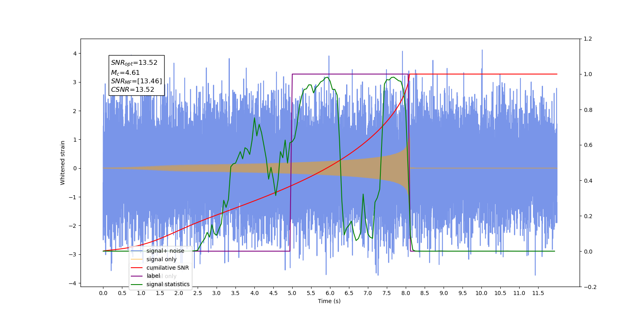Image resolution: width=644 pixels, height=322 pixels.
Task: Click the x-axis tick label 5.0
Action: [x=292, y=293]
